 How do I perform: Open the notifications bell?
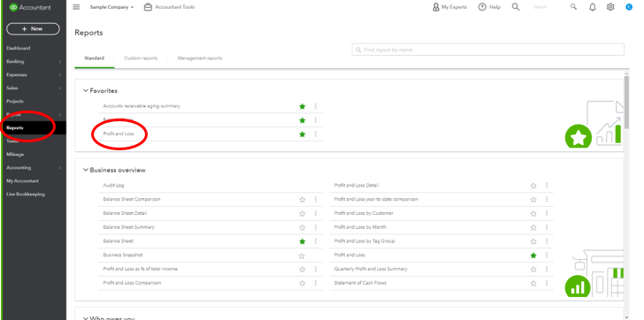(x=593, y=7)
